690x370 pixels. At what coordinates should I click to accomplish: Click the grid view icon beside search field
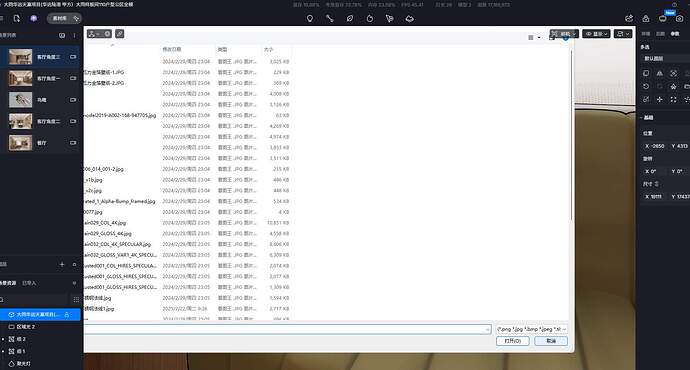coord(76,300)
